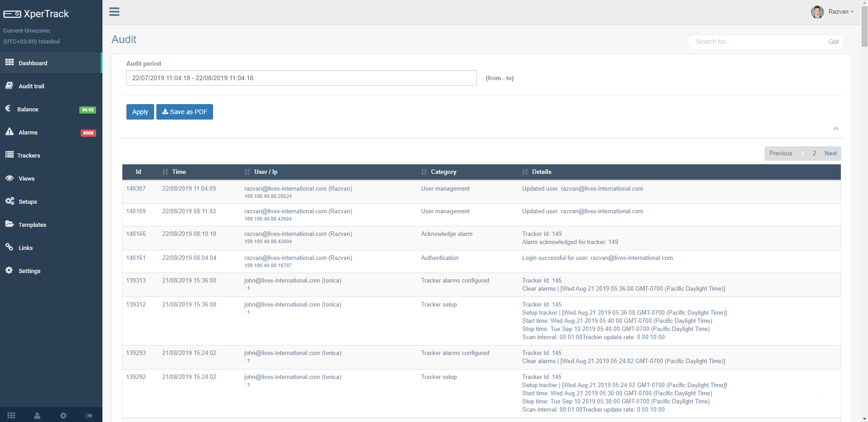Image resolution: width=868 pixels, height=422 pixels.
Task: Click the grid icon in bottom sidebar bar
Action: tap(11, 415)
